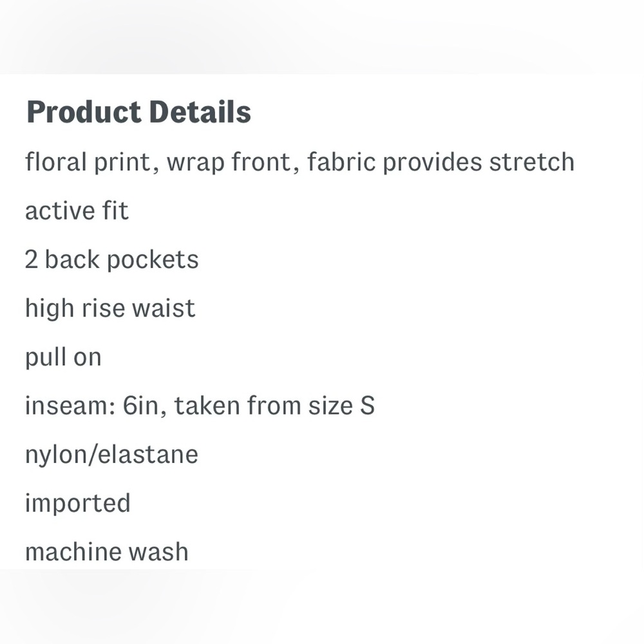Click the 'machine wash' line
The width and height of the screenshot is (644, 644).
(107, 552)
